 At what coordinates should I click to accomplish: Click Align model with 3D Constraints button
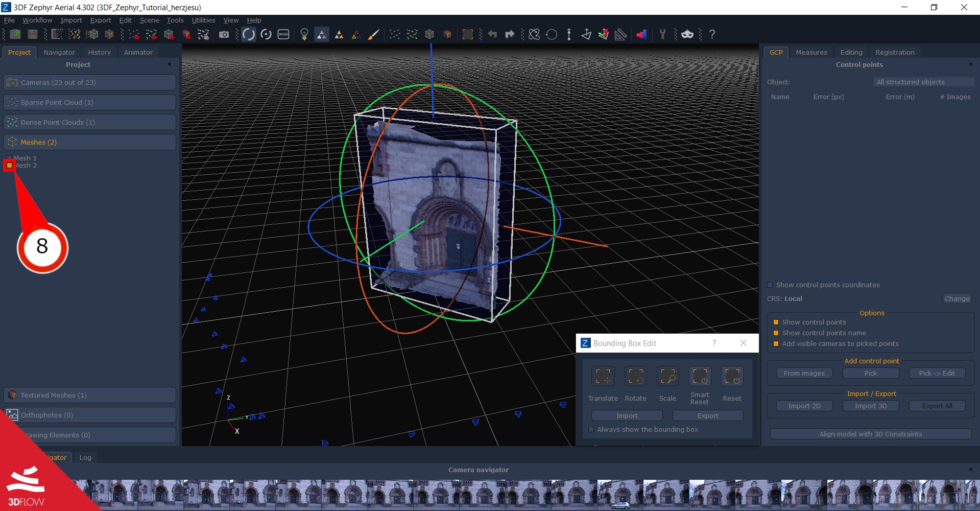[x=871, y=434]
